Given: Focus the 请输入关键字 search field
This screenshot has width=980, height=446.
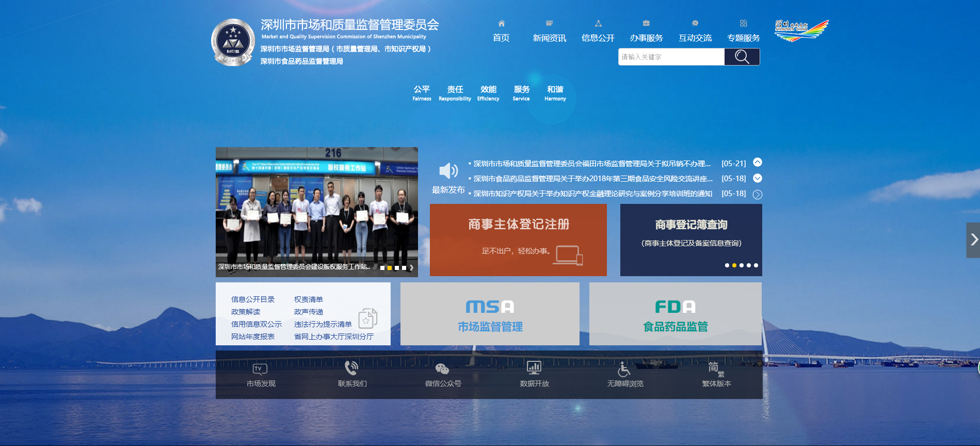Looking at the screenshot, I should [x=671, y=57].
